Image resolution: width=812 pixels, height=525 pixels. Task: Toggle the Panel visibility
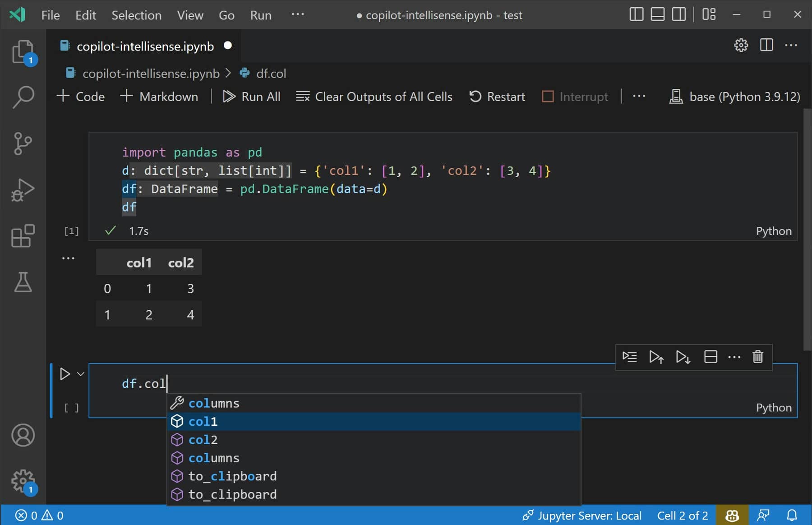point(657,14)
